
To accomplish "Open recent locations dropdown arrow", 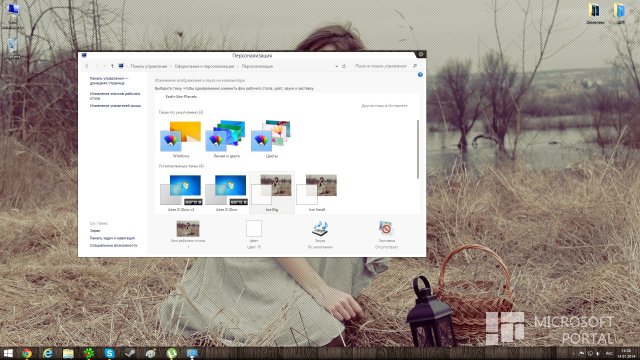I will [104, 66].
